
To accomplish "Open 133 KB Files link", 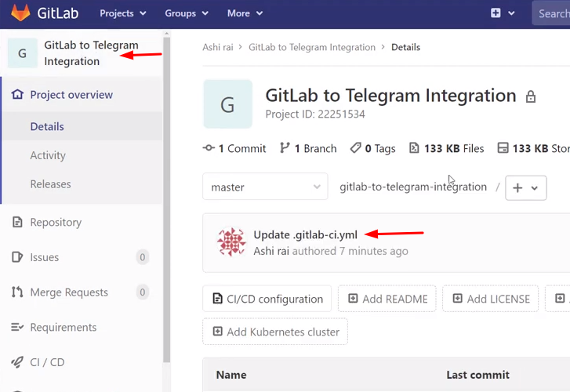I will [x=454, y=148].
